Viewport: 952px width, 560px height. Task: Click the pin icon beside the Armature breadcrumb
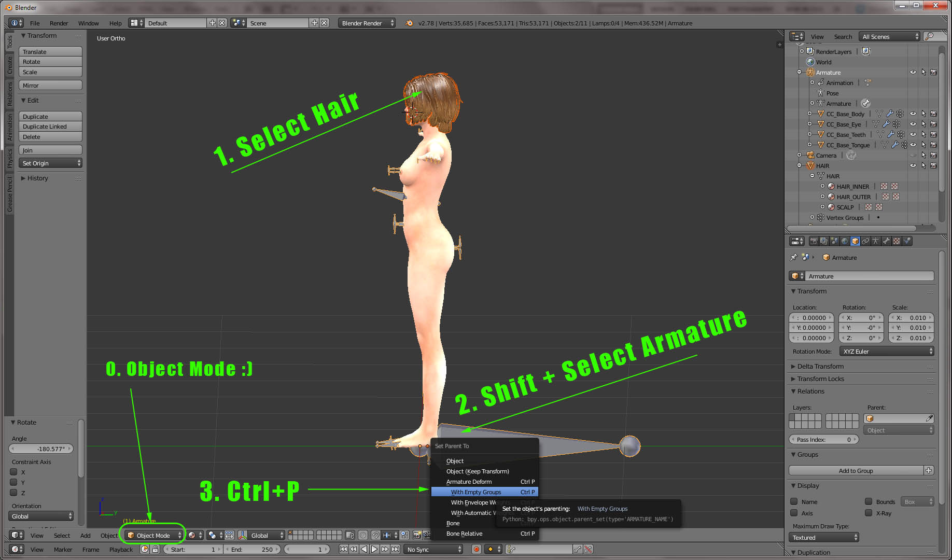click(793, 257)
